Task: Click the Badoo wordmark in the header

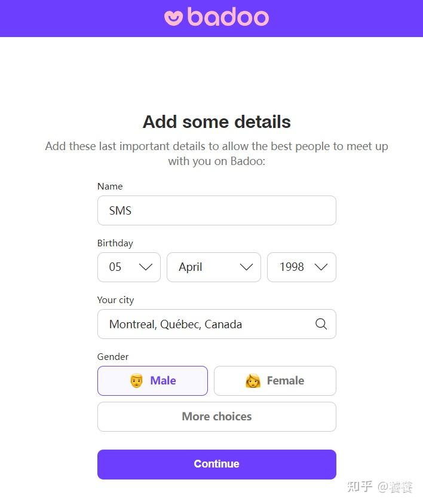Action: pyautogui.click(x=228, y=17)
